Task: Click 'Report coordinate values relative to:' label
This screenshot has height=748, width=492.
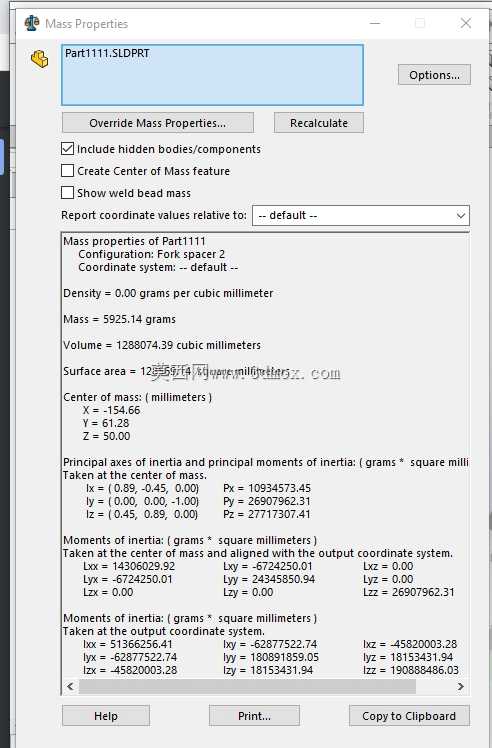Action: tap(154, 216)
